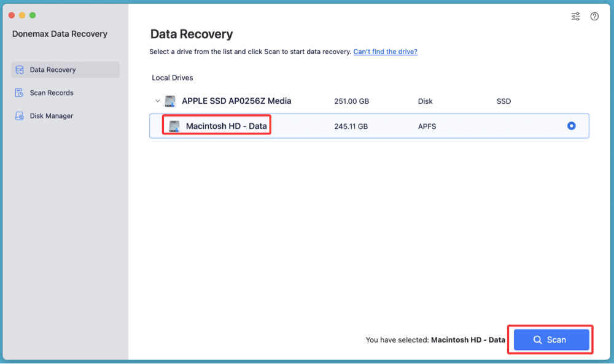
Task: Toggle the disclosure chevron beside APPLE SSD
Action: 157,101
